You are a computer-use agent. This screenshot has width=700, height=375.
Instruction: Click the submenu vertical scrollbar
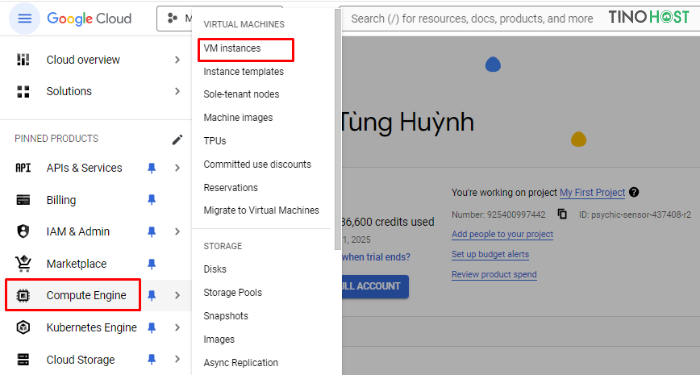(338, 129)
